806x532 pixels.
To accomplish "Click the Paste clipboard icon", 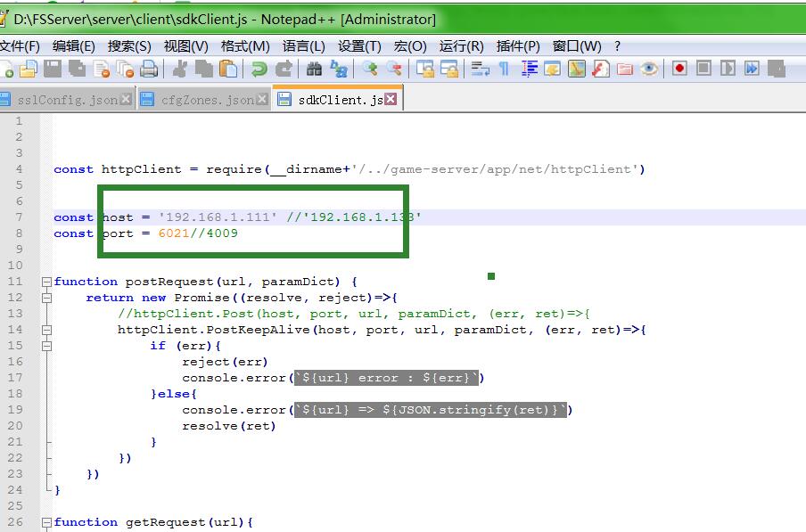I will (229, 69).
